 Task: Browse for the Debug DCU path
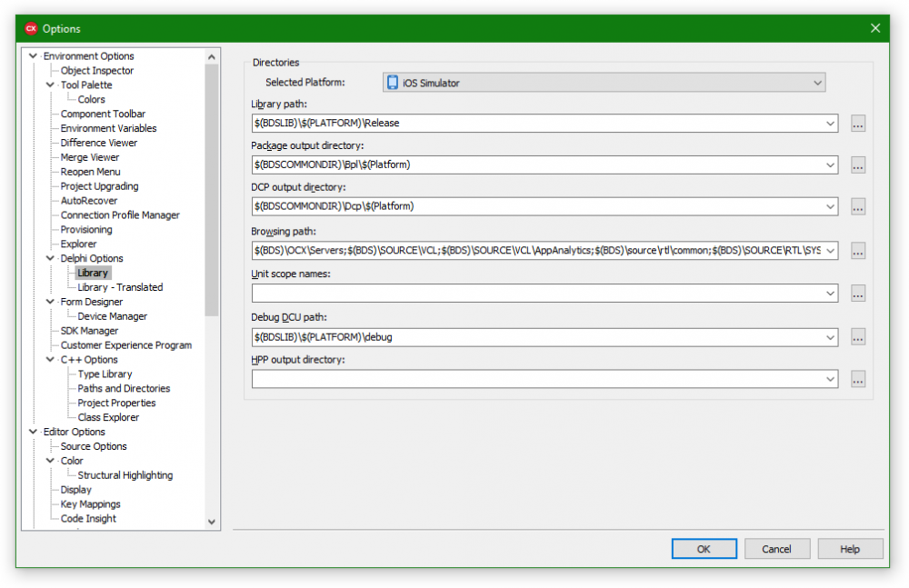[x=858, y=337]
